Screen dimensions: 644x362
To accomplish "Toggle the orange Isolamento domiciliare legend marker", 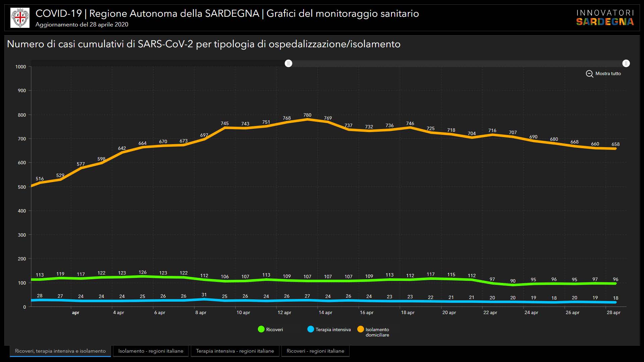I will coord(361,329).
